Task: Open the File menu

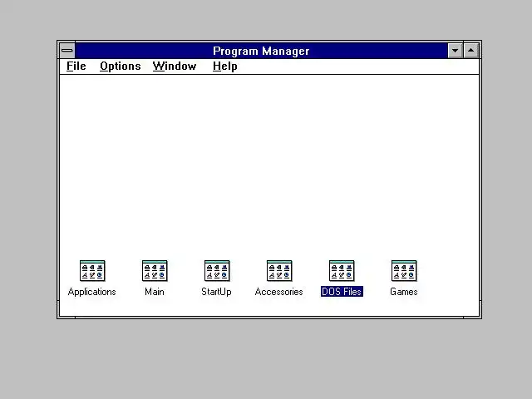Action: tap(76, 66)
